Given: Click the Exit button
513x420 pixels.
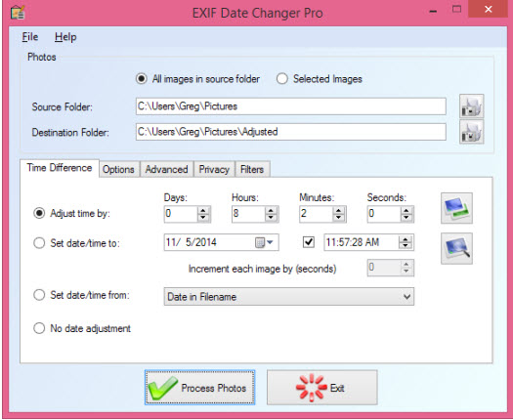Looking at the screenshot, I should [322, 388].
